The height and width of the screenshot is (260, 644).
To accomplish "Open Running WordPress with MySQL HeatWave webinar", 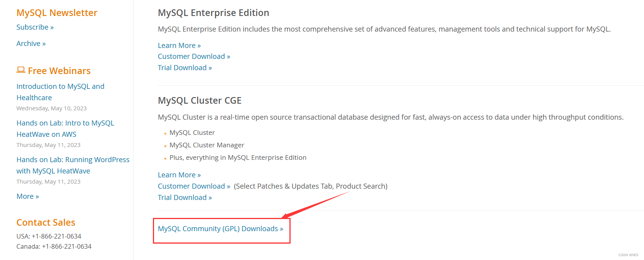I will pyautogui.click(x=73, y=165).
